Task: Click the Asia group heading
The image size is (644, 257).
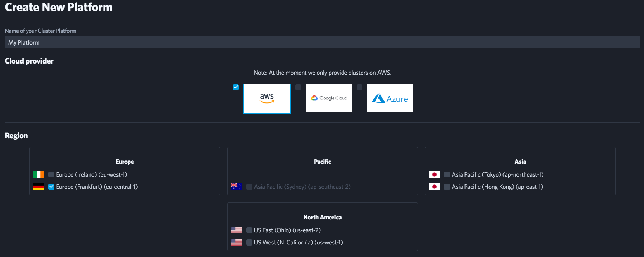Action: 520,162
